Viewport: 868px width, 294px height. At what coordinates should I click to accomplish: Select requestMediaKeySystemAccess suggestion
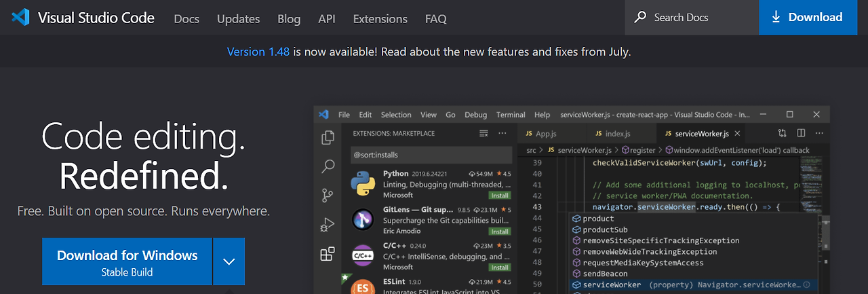click(693, 263)
